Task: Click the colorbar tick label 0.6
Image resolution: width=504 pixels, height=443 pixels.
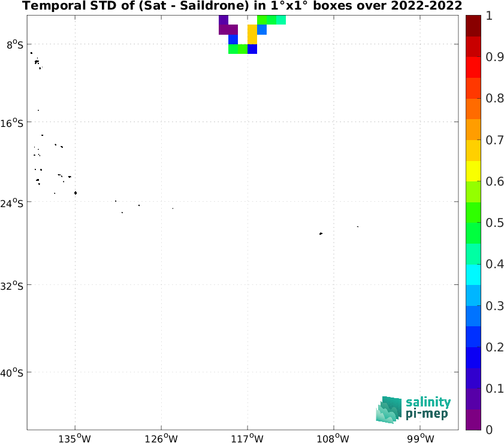Action: coord(494,181)
